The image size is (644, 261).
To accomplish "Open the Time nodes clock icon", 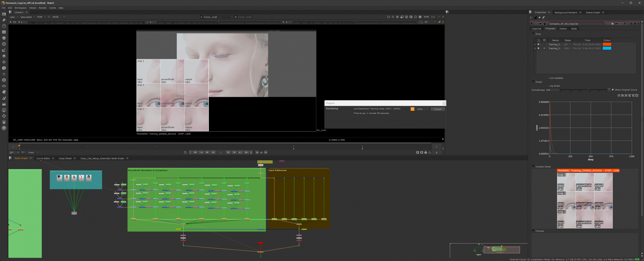I will click(4, 26).
